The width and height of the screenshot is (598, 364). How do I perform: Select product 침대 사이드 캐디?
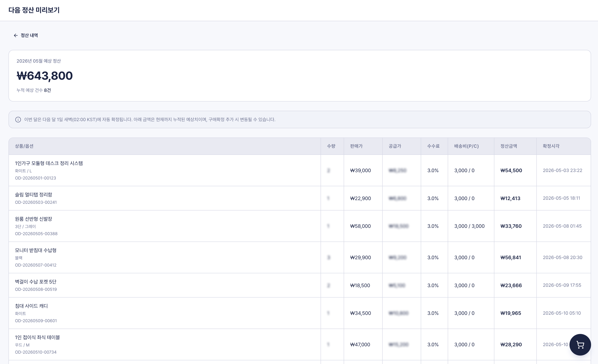(x=31, y=306)
